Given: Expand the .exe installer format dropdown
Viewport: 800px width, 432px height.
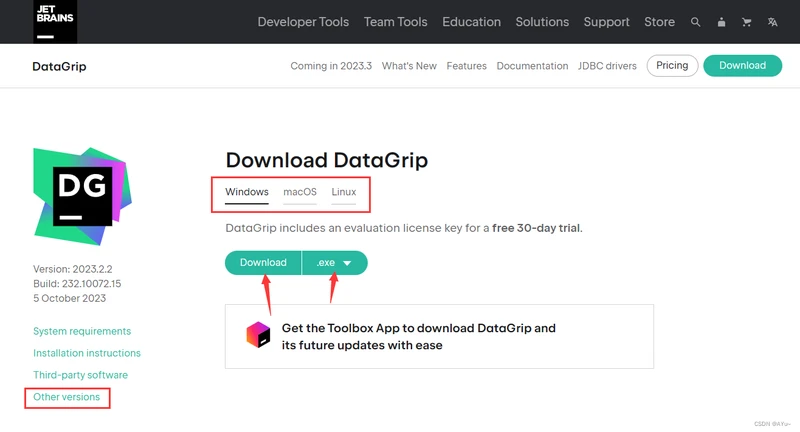Looking at the screenshot, I should click(335, 263).
